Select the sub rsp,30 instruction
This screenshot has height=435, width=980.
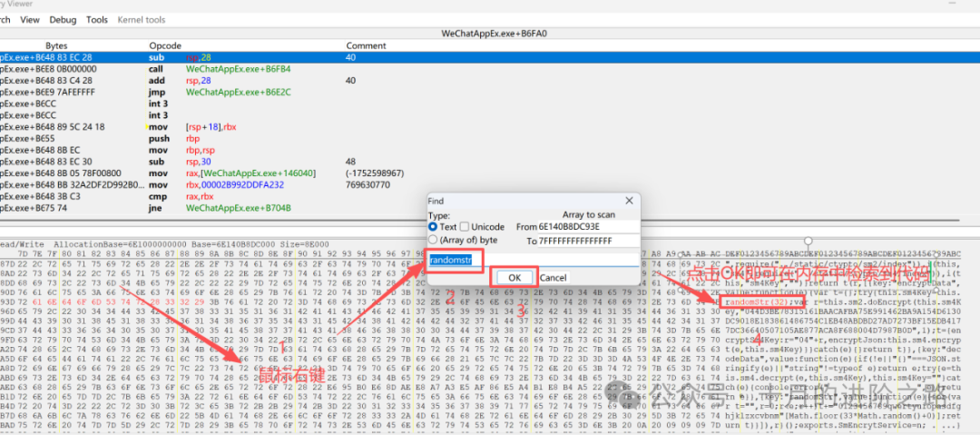490,162
